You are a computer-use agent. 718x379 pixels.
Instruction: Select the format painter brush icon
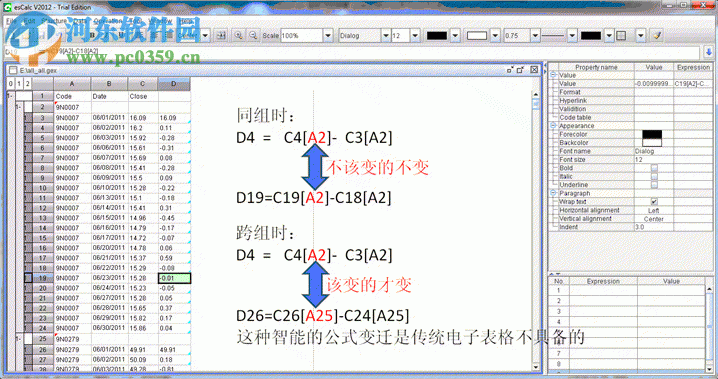coord(657,35)
